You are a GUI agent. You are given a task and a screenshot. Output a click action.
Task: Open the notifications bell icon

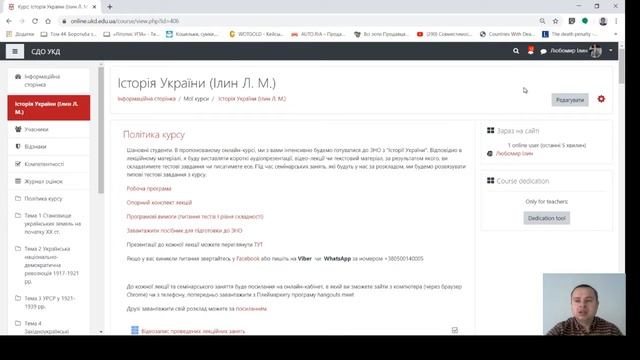click(x=530, y=51)
